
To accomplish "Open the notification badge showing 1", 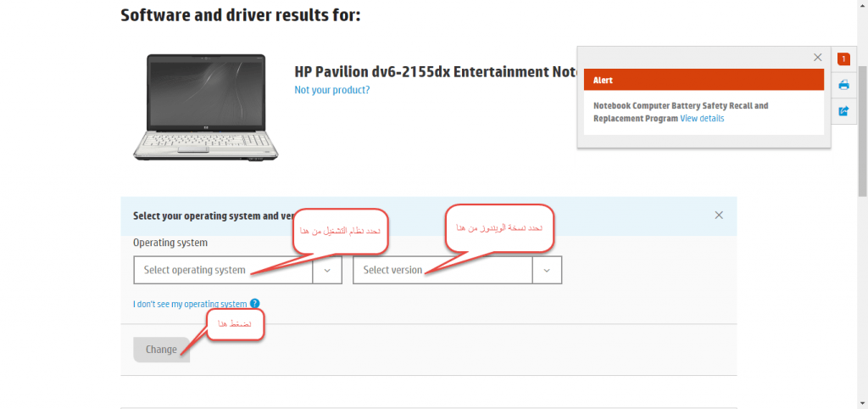I will (843, 59).
